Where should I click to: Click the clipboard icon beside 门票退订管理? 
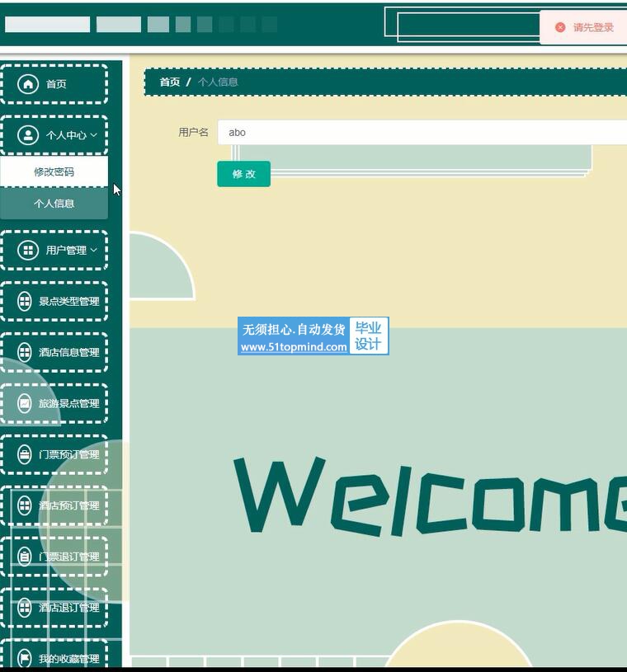pos(25,557)
